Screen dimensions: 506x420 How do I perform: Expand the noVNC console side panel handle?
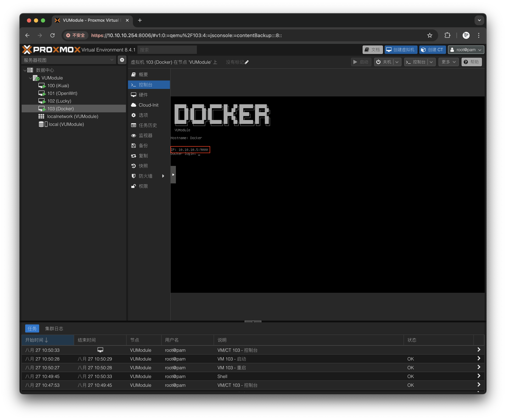click(173, 174)
